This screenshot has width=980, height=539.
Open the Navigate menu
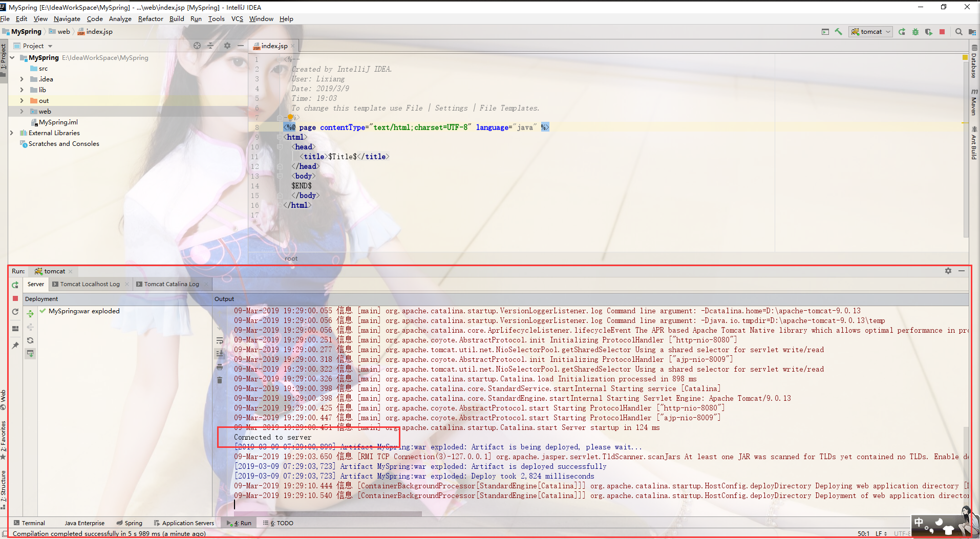pos(67,19)
